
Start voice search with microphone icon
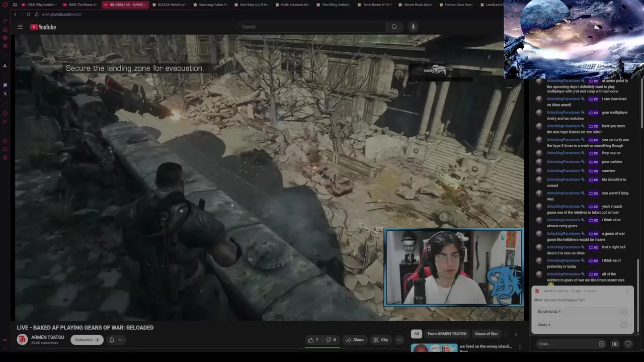click(x=413, y=27)
